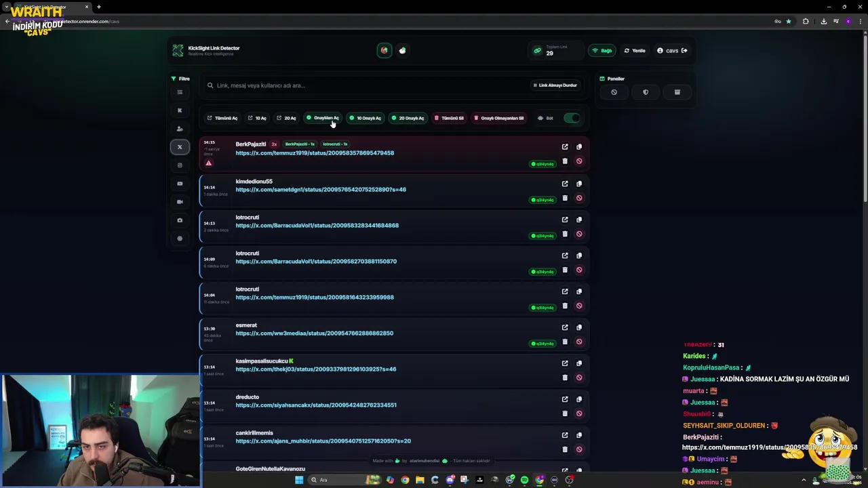
Task: Log out via the cavs account button
Action: pyautogui.click(x=672, y=51)
